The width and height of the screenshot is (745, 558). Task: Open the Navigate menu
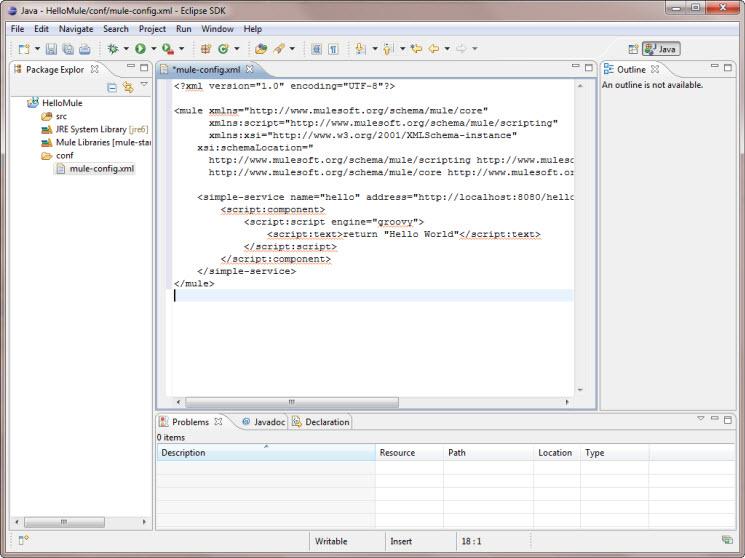(x=76, y=29)
